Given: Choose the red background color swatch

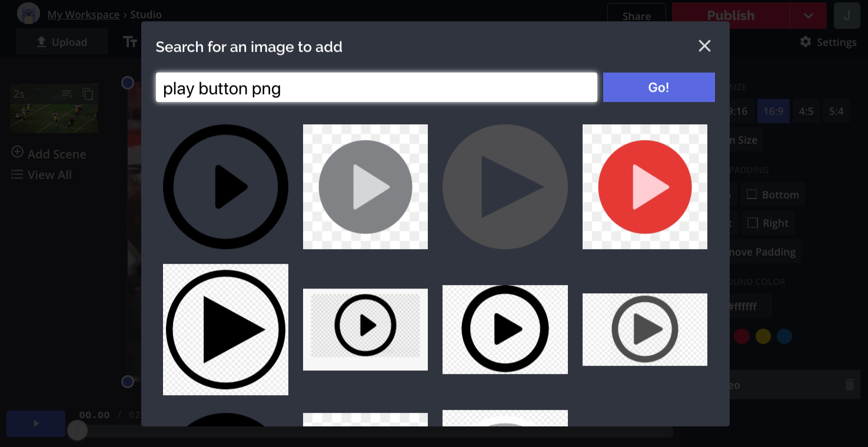Looking at the screenshot, I should 741,336.
